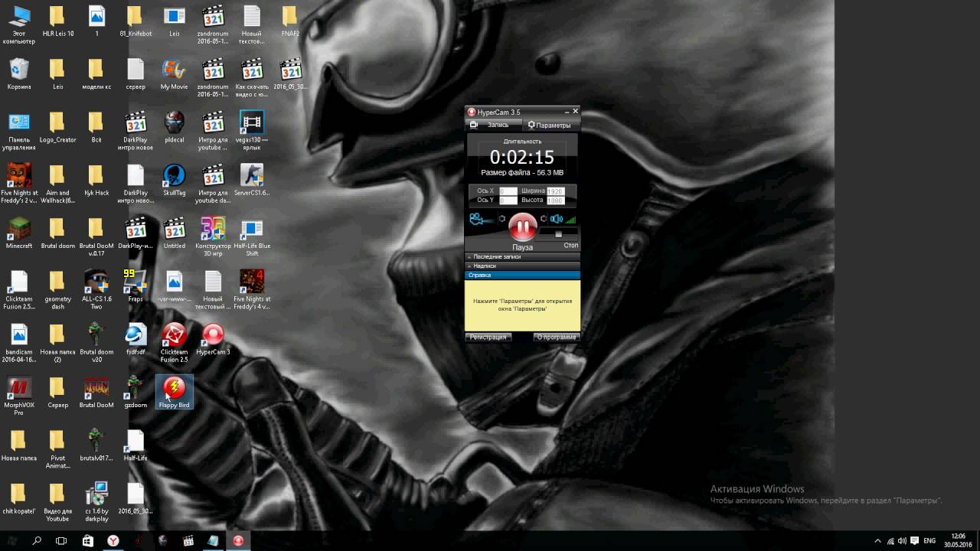Select Five Nights at Freddy's 4 icon
Viewport: 980px width, 551px height.
pos(252,289)
